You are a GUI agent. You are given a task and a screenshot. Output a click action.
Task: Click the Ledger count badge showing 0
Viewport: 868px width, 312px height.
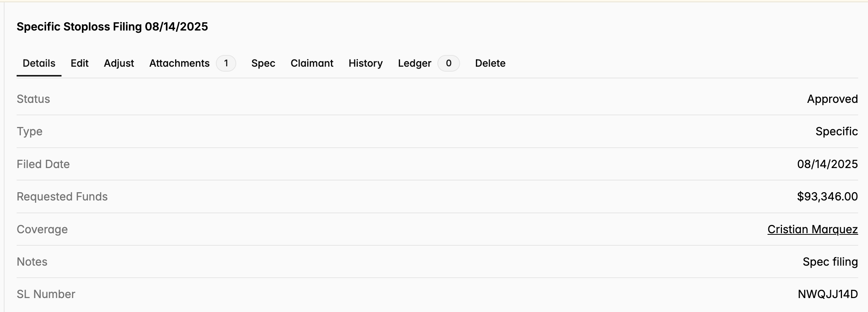coord(449,63)
